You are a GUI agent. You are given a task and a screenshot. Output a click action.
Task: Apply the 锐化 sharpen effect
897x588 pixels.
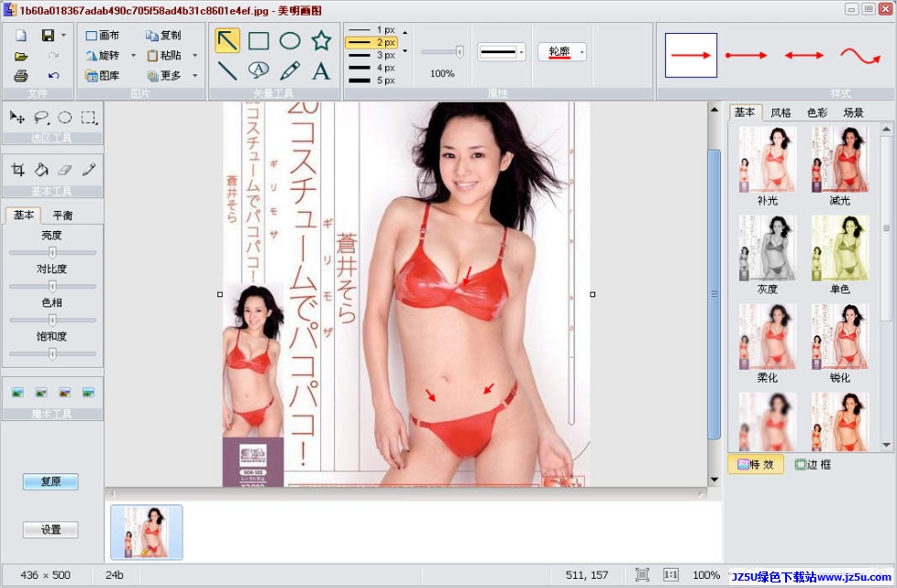[840, 343]
